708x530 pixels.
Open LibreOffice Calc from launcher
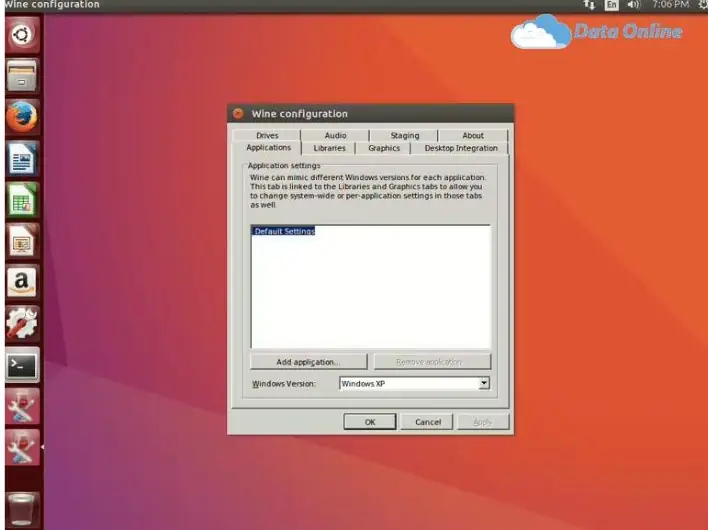(22, 200)
